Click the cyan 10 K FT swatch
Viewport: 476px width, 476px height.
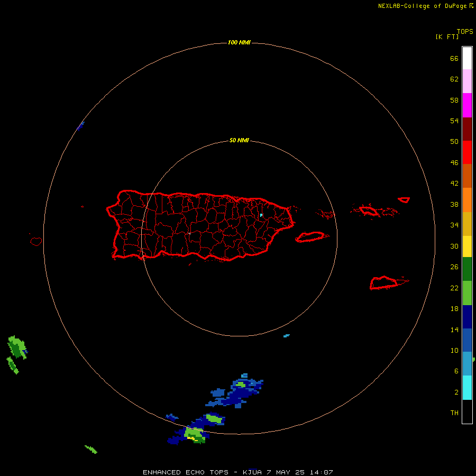467,388
